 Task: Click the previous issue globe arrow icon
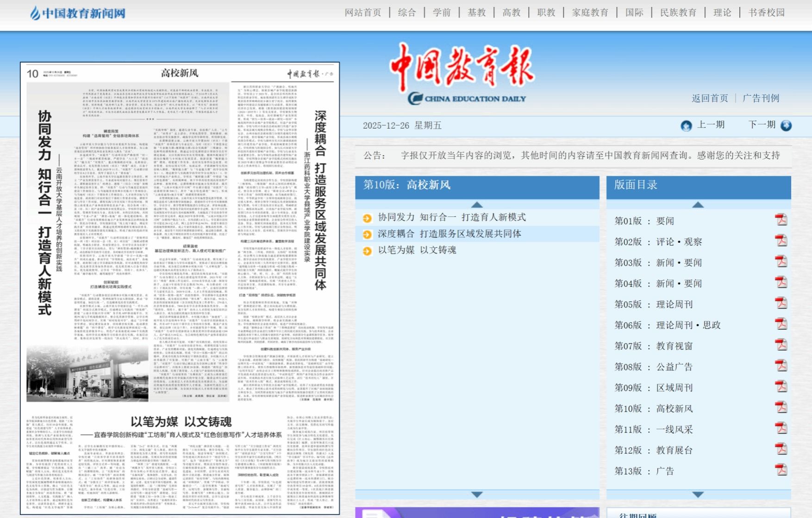tap(686, 125)
